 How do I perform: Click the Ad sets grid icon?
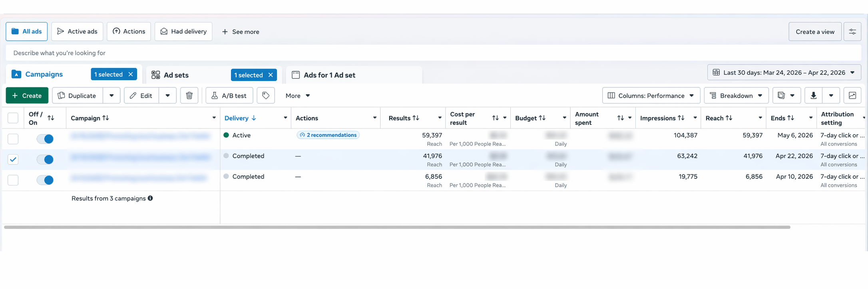155,75
